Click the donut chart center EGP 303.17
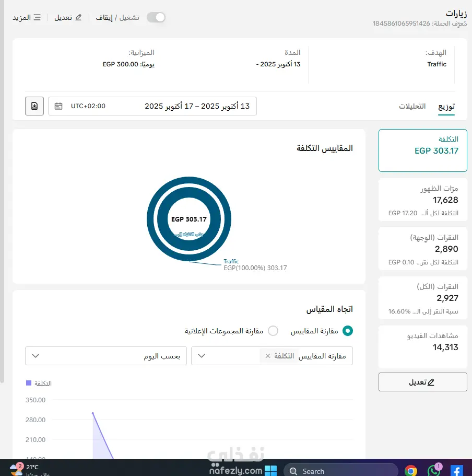The height and width of the screenshot is (476, 472). (188, 219)
